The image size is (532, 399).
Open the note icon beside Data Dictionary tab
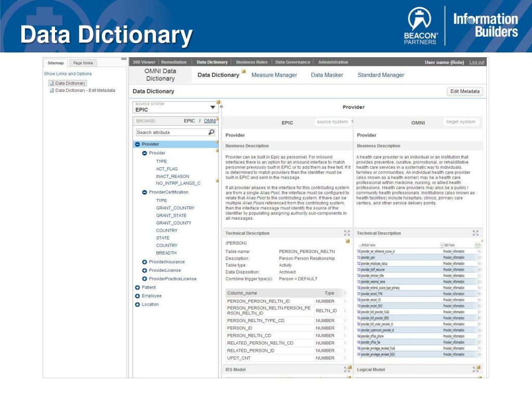pyautogui.click(x=243, y=71)
